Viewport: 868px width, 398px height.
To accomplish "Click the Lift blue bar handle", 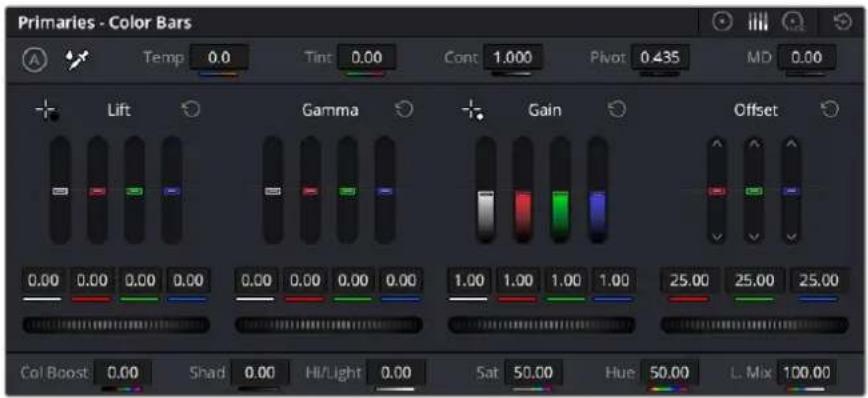I will tap(172, 191).
